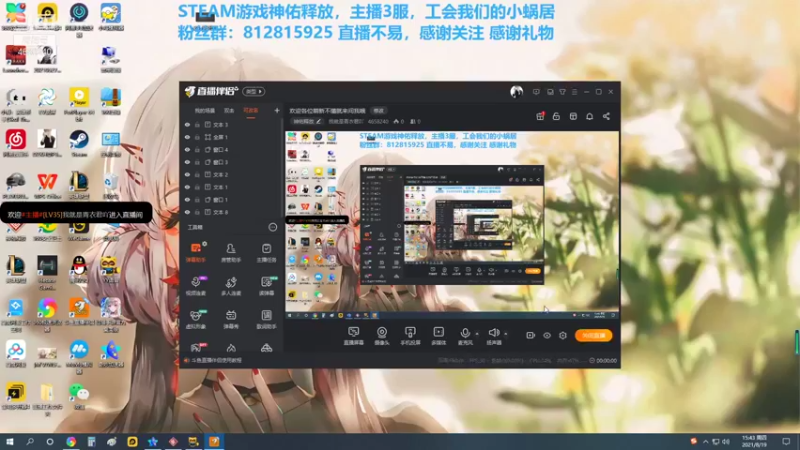Toggle visibility of layer 全屏 1
The width and height of the screenshot is (800, 450).
pyautogui.click(x=187, y=137)
